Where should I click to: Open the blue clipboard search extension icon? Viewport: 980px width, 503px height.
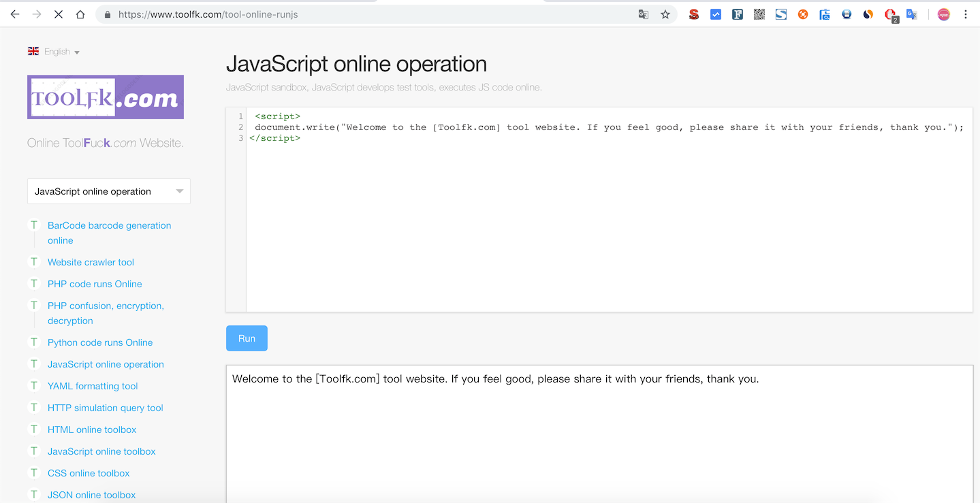825,14
